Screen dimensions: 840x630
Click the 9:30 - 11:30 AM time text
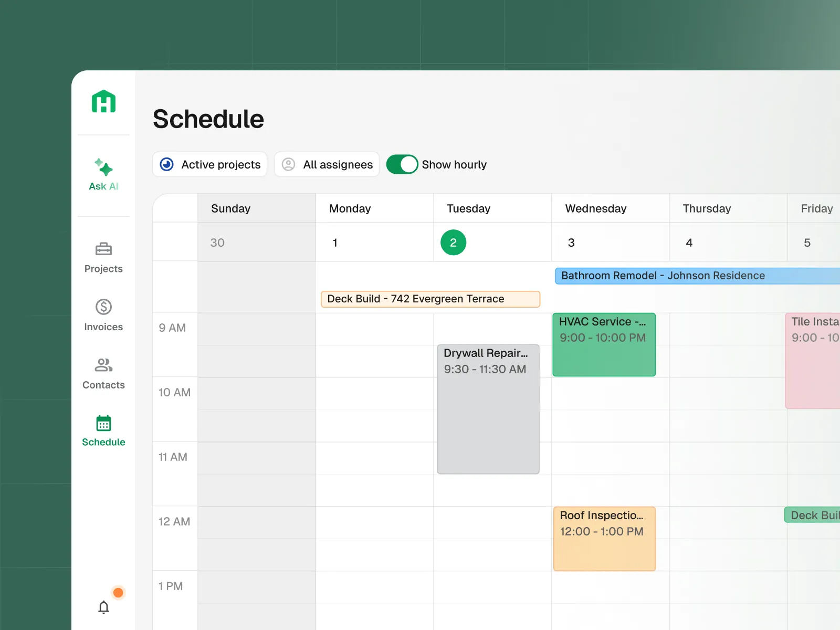coord(485,369)
